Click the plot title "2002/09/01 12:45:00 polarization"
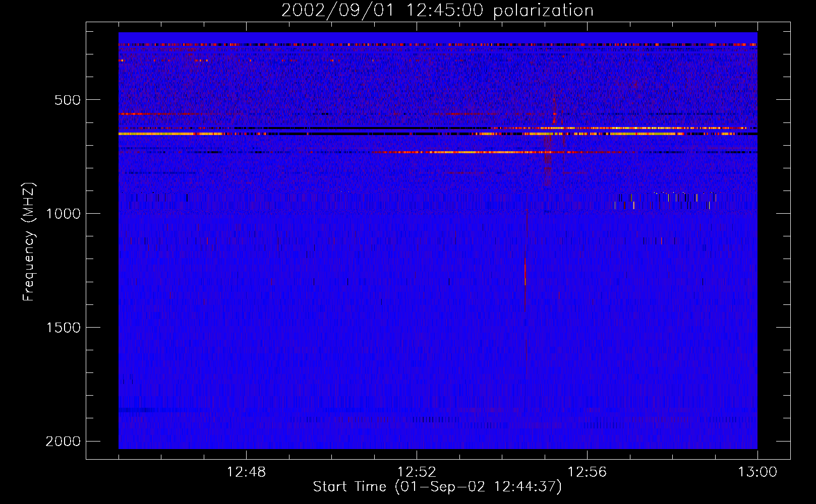The width and height of the screenshot is (816, 504). click(x=437, y=10)
